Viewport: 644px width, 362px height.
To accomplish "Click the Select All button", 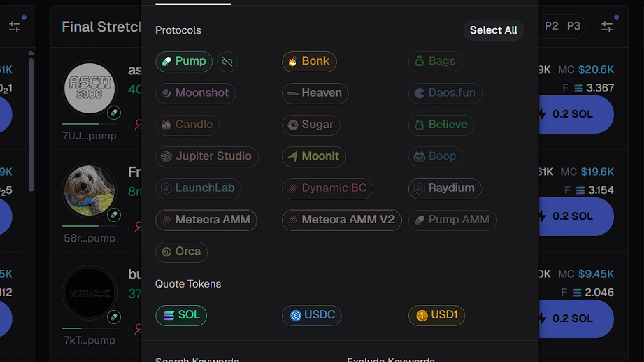I will click(x=493, y=30).
